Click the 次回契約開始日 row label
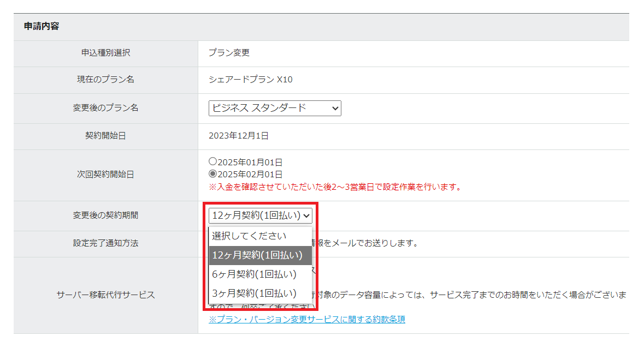This screenshot has width=644, height=348. (x=105, y=175)
